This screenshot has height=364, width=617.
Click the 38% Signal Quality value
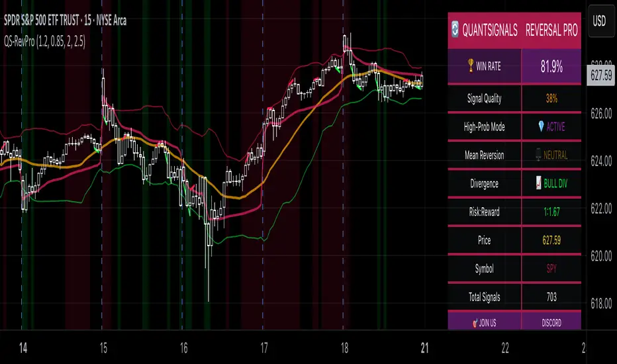point(551,99)
